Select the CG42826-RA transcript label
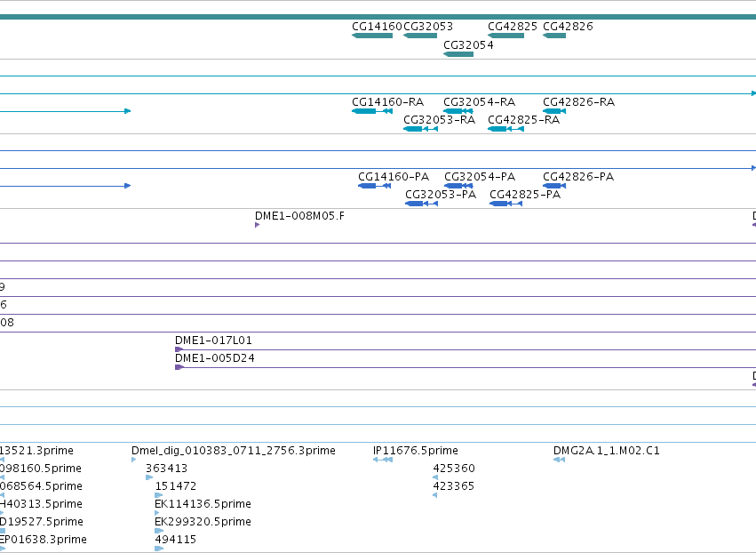This screenshot has width=756, height=553. [578, 102]
